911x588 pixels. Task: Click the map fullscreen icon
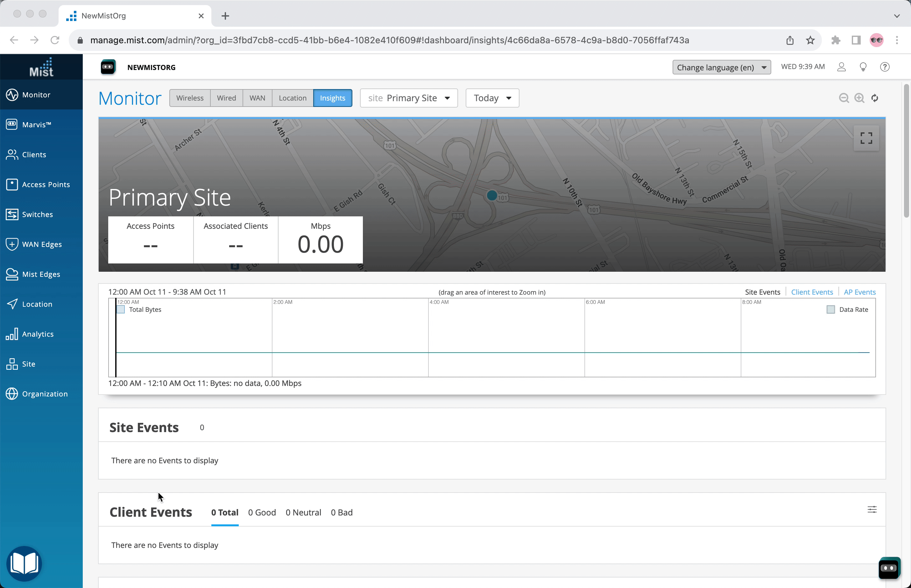pos(866,138)
